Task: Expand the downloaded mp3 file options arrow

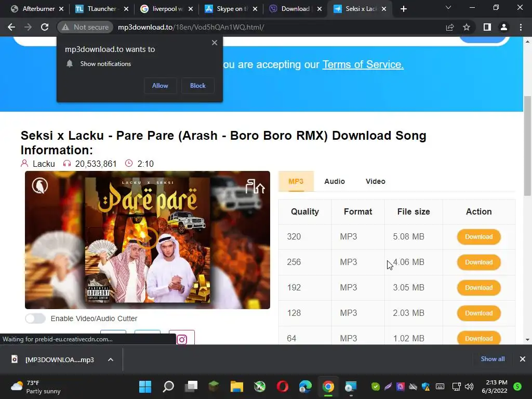Action: pos(111,360)
